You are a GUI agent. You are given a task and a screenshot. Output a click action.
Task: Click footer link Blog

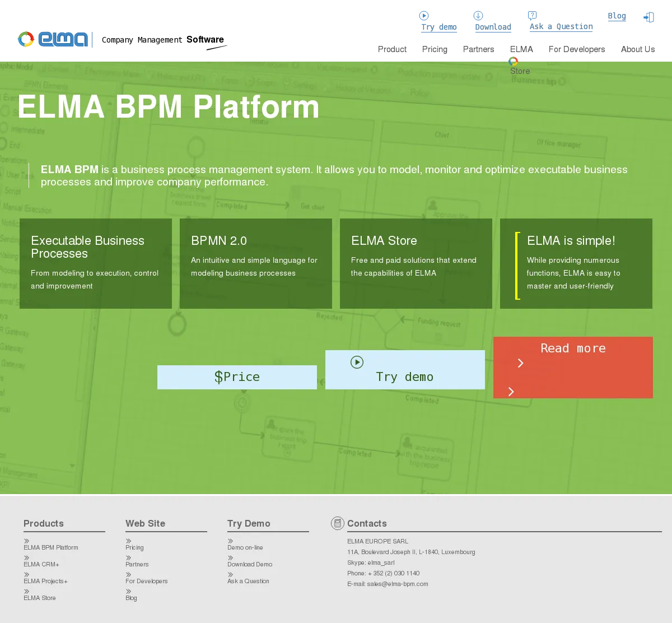tap(131, 598)
